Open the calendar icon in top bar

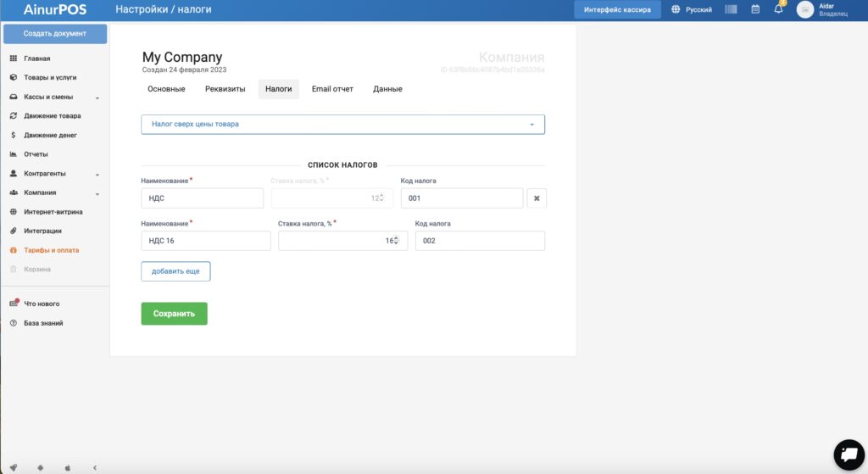click(x=754, y=9)
